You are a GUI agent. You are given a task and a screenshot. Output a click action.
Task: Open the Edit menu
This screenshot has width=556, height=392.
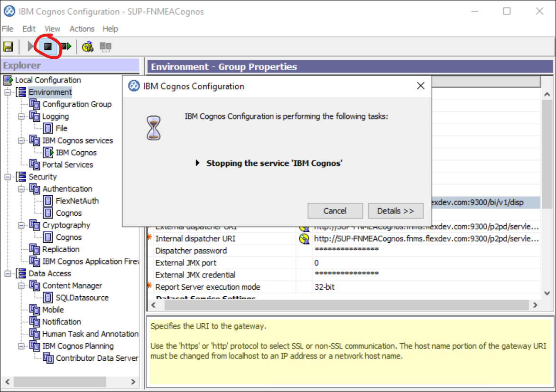coord(29,29)
